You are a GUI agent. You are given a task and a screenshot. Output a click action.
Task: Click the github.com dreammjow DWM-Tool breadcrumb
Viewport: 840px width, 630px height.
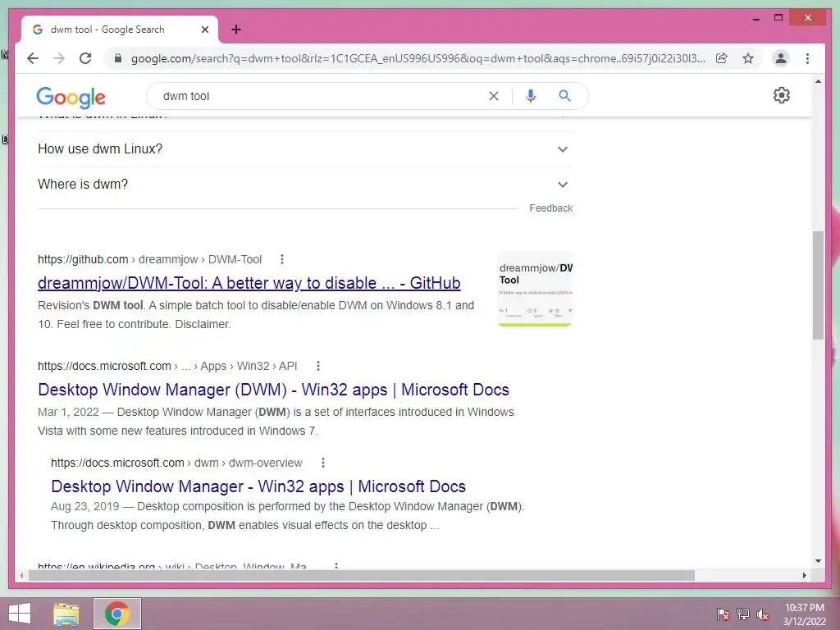[149, 259]
